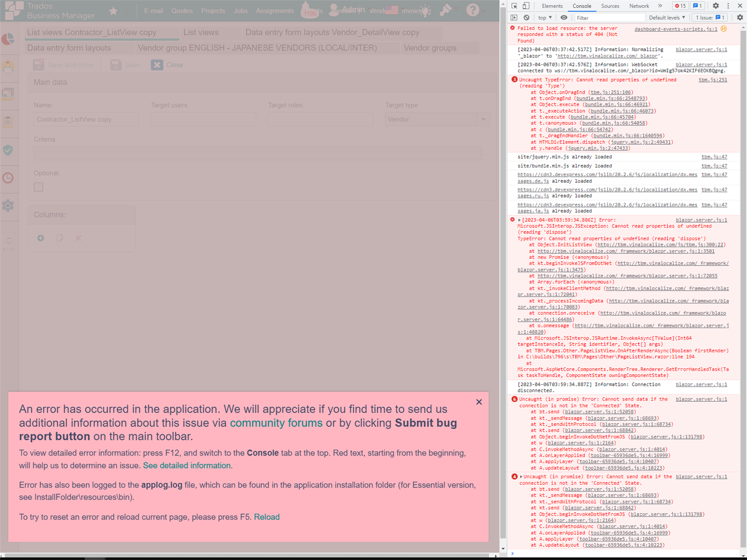Add a new column with plus icon
The width and height of the screenshot is (747, 560).
pyautogui.click(x=41, y=238)
